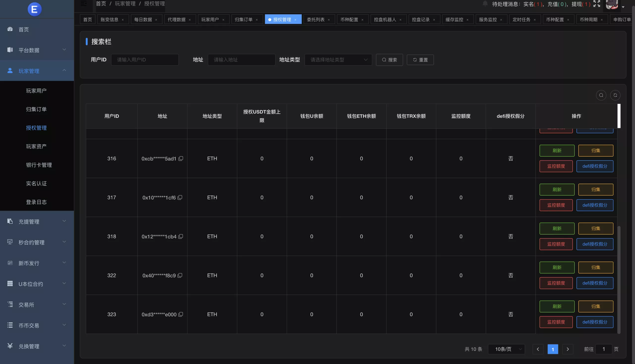Refresh table data via circular refresh icon

click(616, 95)
